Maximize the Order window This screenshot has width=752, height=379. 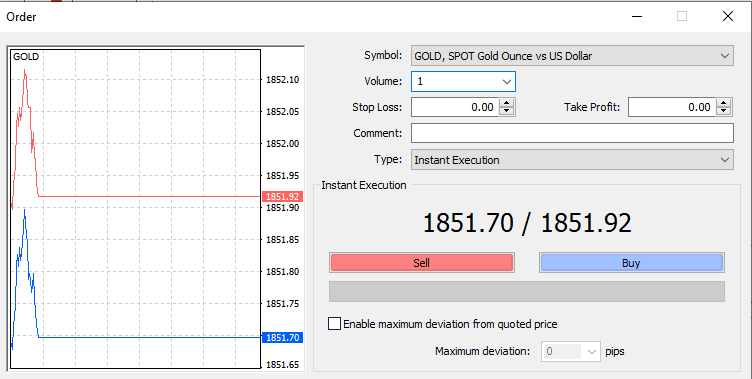[682, 16]
